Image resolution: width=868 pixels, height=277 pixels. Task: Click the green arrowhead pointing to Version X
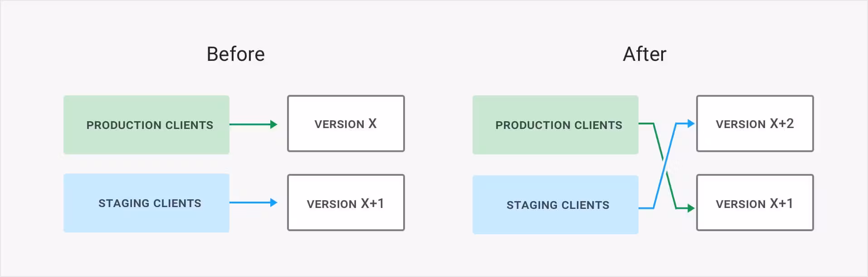tap(273, 124)
